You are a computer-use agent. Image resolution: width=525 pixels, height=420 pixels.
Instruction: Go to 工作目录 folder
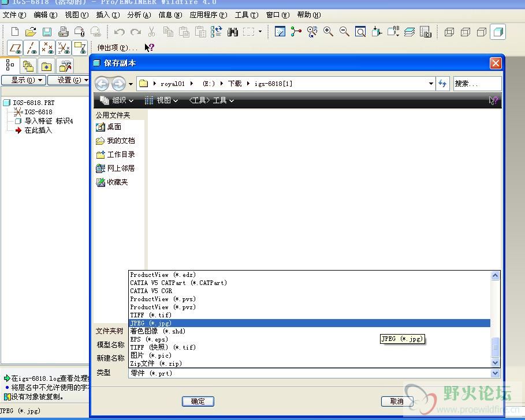116,155
